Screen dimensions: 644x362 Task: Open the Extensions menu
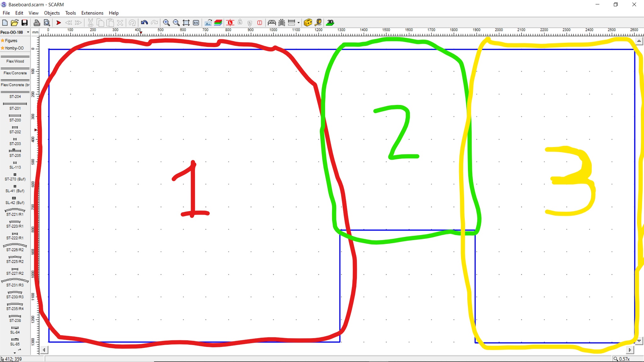tap(92, 13)
